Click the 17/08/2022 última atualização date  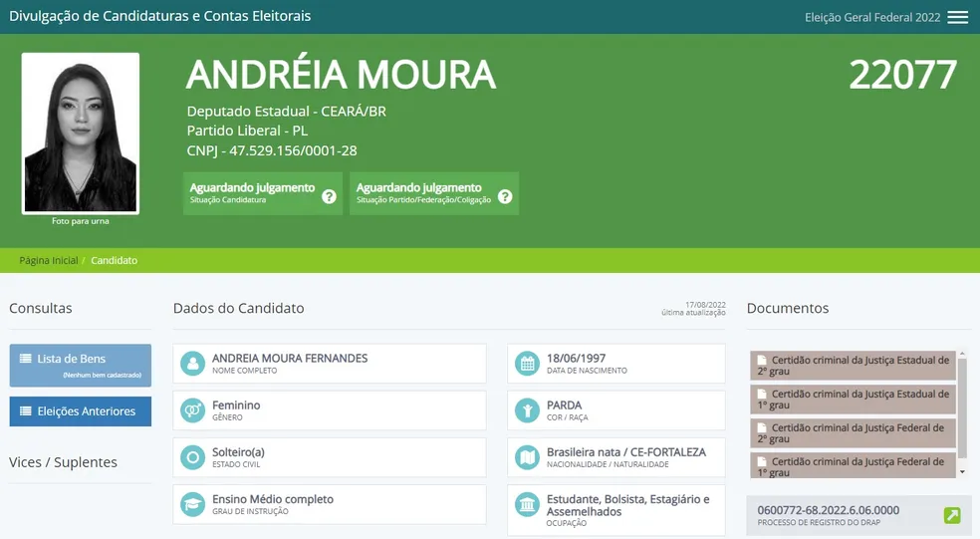694,308
